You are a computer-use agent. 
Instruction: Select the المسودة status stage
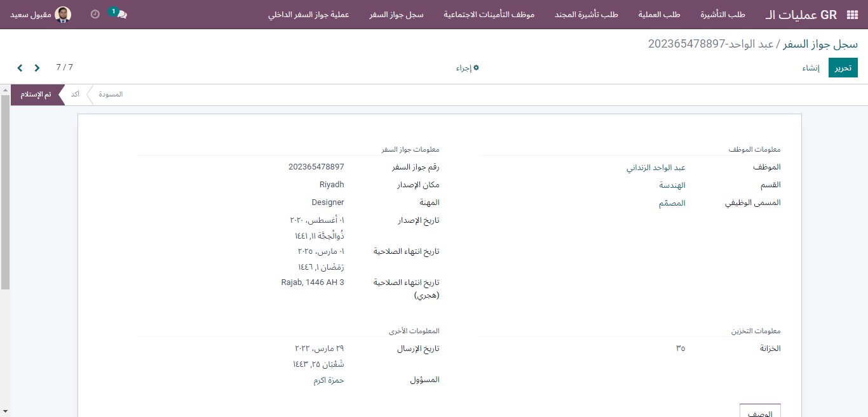(111, 95)
